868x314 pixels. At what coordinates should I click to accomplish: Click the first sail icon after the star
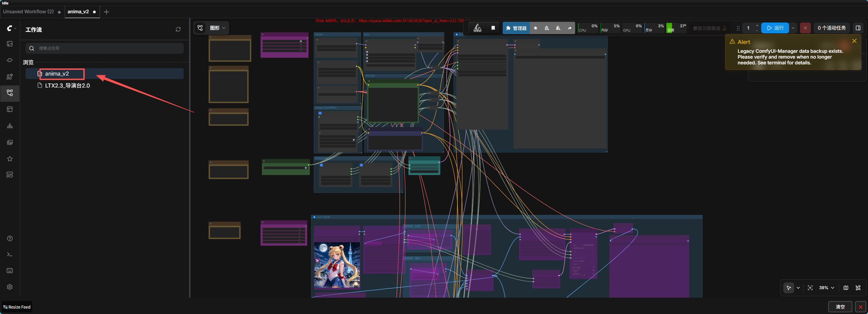(x=547, y=28)
